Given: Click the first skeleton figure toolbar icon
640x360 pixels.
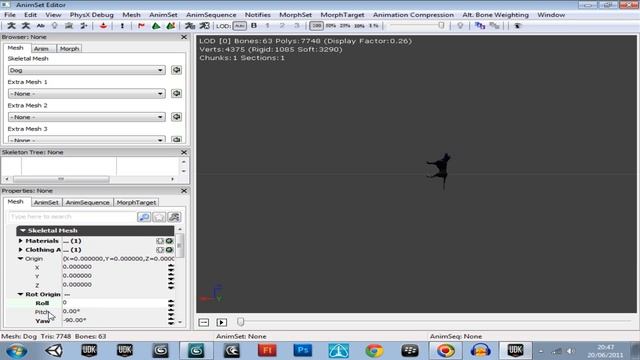Looking at the screenshot, I should coord(11,26).
